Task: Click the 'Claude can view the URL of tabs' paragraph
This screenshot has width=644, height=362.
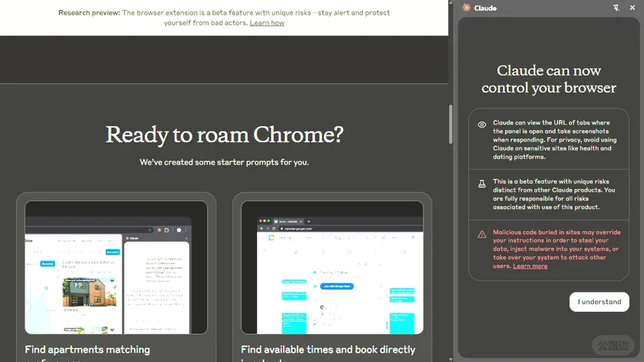Action: [x=555, y=139]
